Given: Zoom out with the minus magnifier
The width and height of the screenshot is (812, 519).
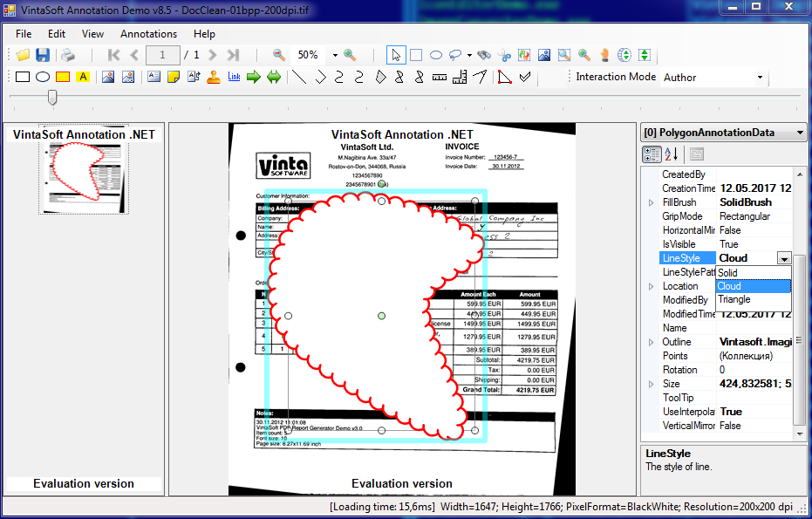Looking at the screenshot, I should coord(278,55).
